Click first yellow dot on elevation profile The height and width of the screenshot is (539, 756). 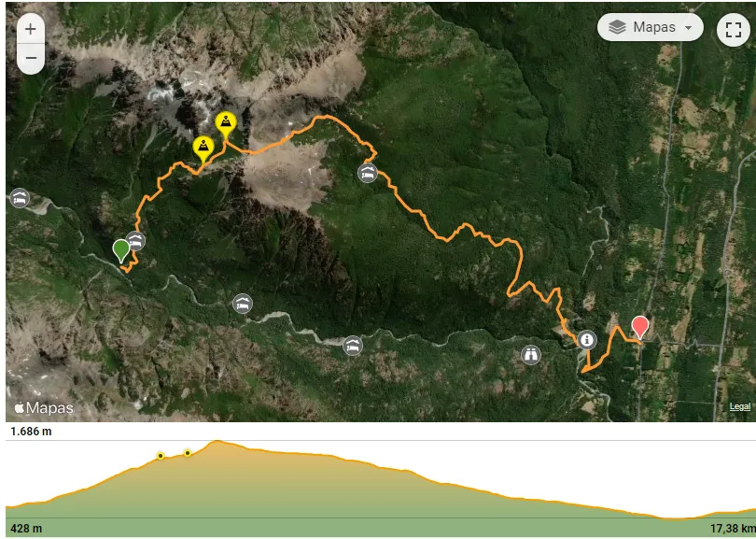click(x=161, y=456)
